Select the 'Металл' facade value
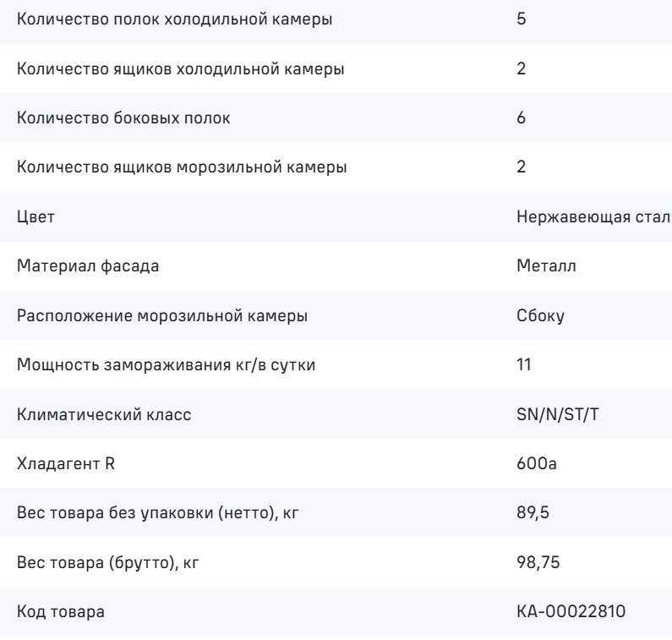The width and height of the screenshot is (672, 640). click(x=546, y=265)
